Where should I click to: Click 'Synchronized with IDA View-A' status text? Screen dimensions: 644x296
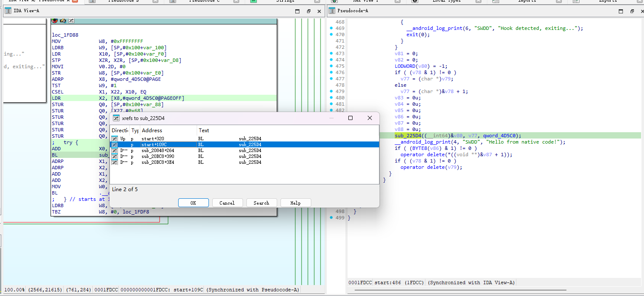pos(471,283)
